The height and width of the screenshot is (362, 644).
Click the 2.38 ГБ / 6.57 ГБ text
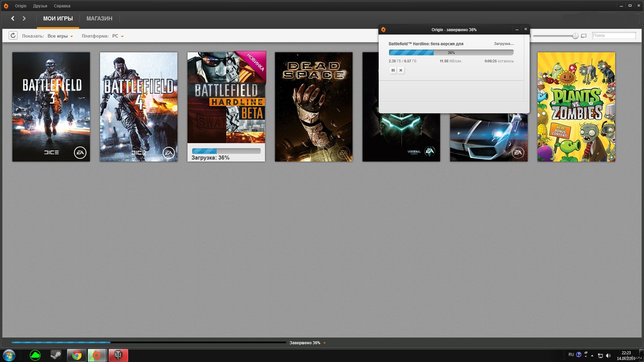click(402, 61)
